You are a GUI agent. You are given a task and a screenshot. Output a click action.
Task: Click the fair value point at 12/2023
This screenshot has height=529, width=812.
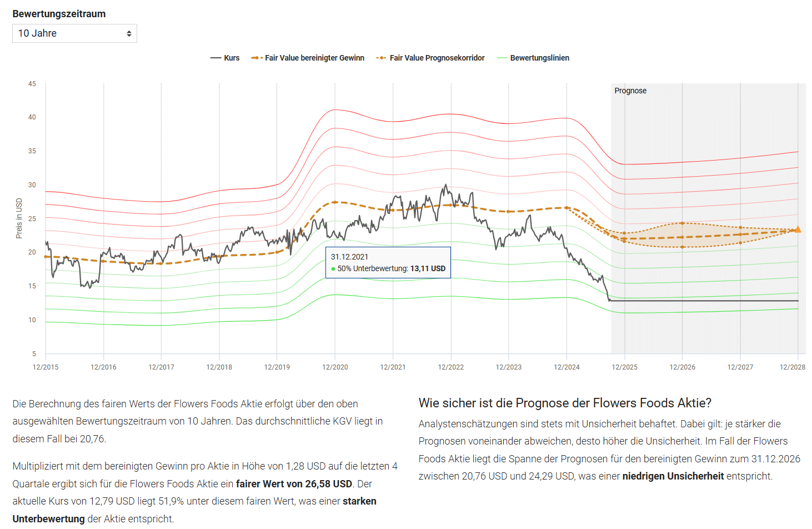click(x=509, y=212)
